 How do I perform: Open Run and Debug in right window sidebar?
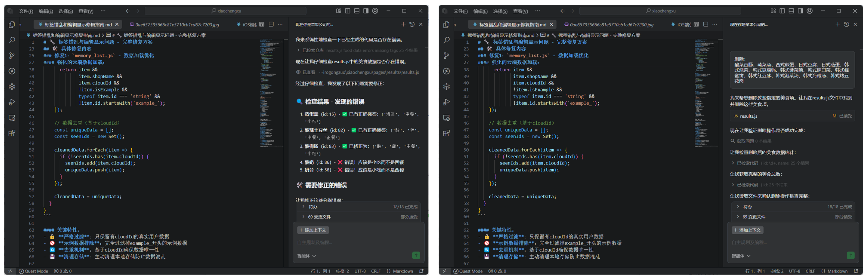click(x=446, y=102)
